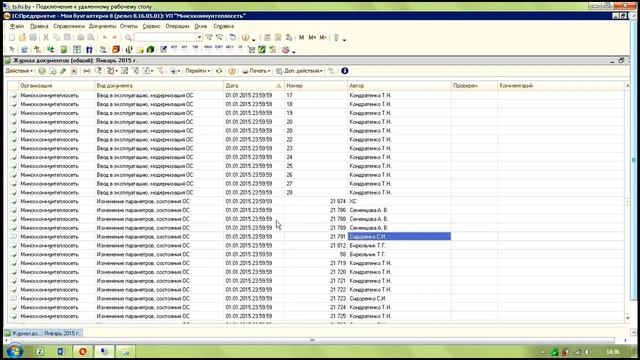Create a new document via toolbar icon
Image resolution: width=640 pixels, height=360 pixels.
click(12, 38)
